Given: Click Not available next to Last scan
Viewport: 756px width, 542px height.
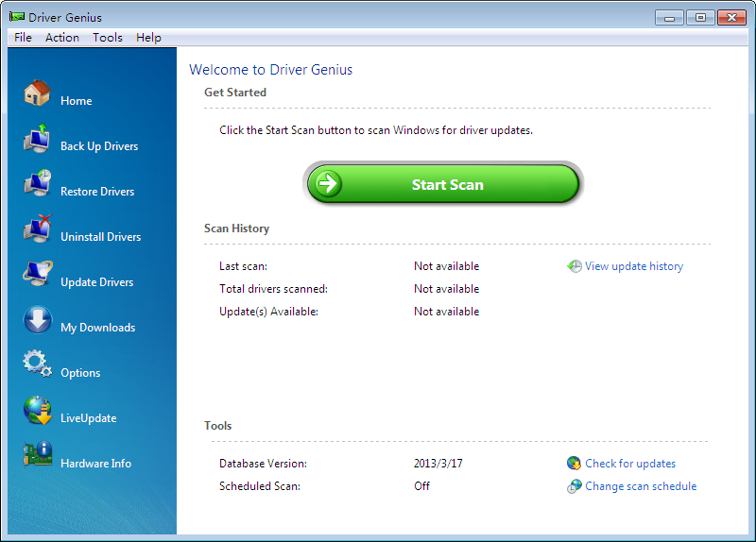Looking at the screenshot, I should (x=446, y=266).
